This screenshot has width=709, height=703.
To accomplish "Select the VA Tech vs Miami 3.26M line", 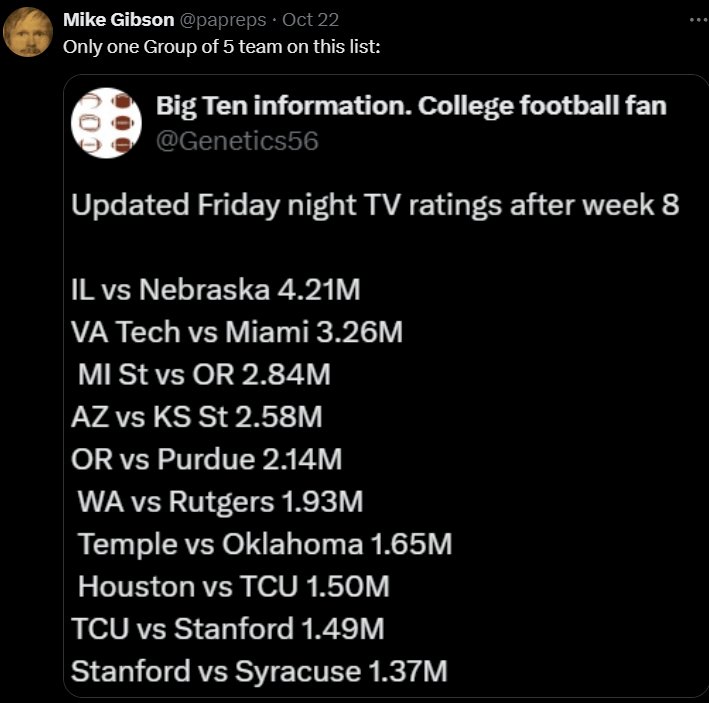I will [237, 332].
